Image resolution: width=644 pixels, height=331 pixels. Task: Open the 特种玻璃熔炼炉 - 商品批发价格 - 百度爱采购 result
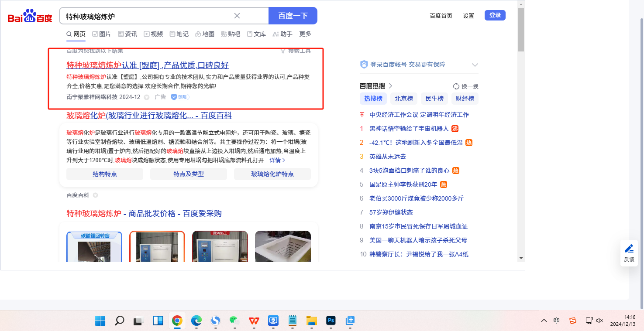point(144,214)
